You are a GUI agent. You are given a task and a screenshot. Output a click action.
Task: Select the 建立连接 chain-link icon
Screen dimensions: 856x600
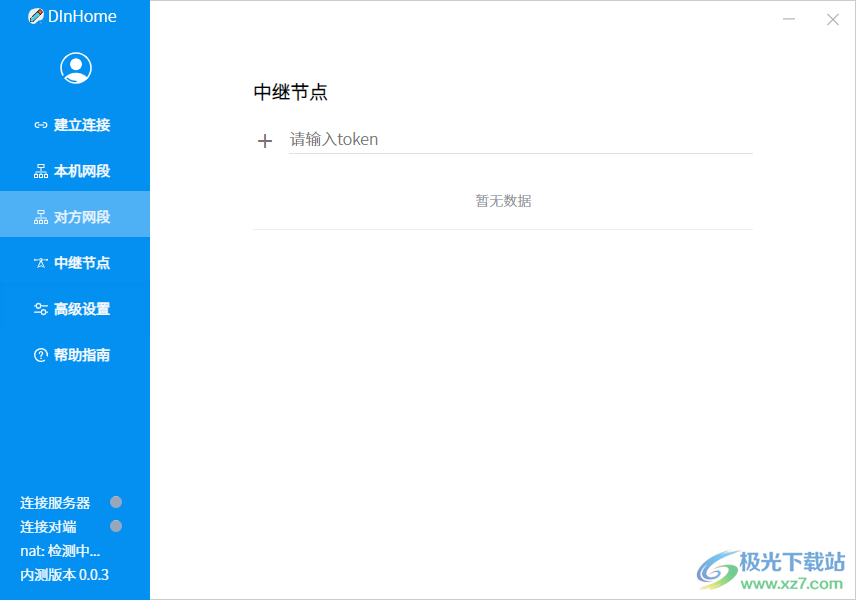pyautogui.click(x=41, y=124)
